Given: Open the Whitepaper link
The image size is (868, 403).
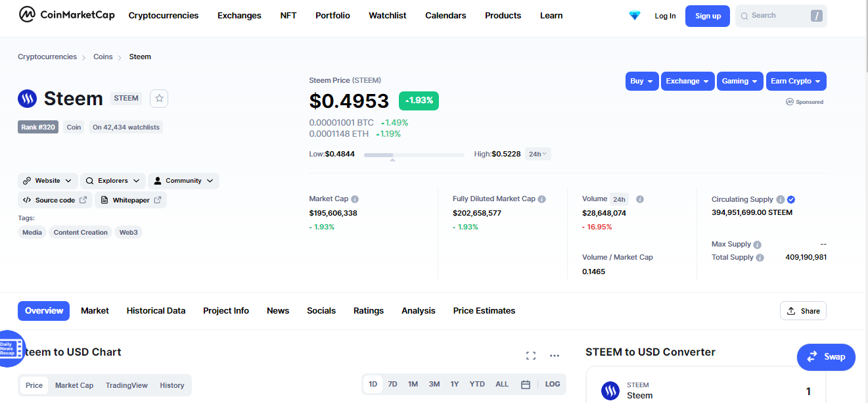Looking at the screenshot, I should click(131, 200).
